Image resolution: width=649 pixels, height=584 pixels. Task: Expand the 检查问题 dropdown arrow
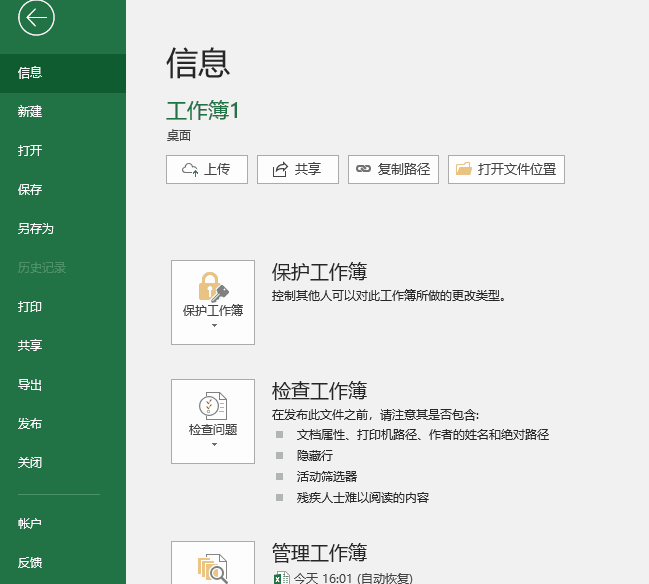(x=214, y=445)
